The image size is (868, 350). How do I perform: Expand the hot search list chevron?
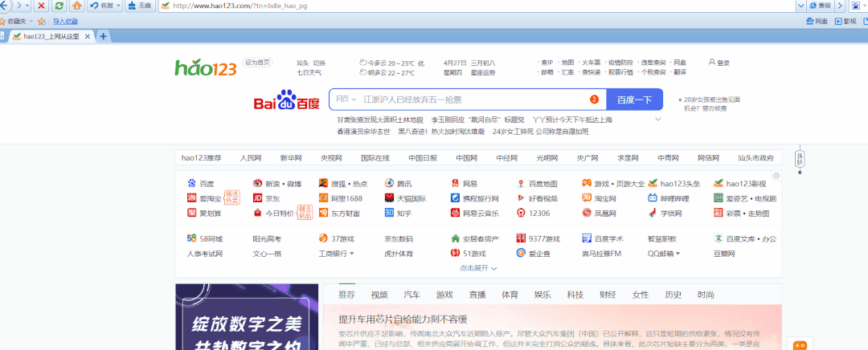(658, 120)
